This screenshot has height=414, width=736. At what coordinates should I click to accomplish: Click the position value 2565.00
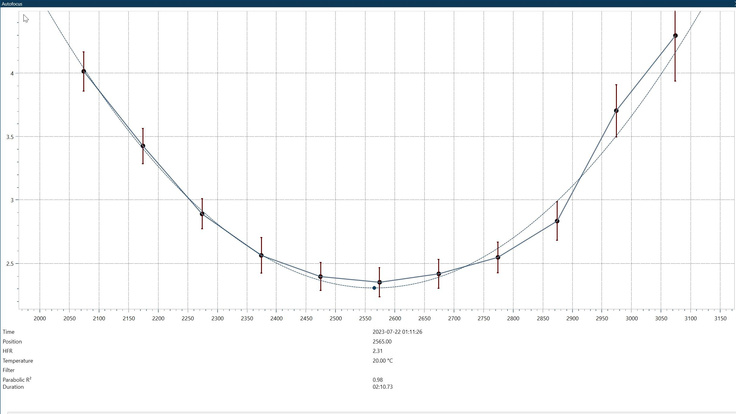(382, 342)
